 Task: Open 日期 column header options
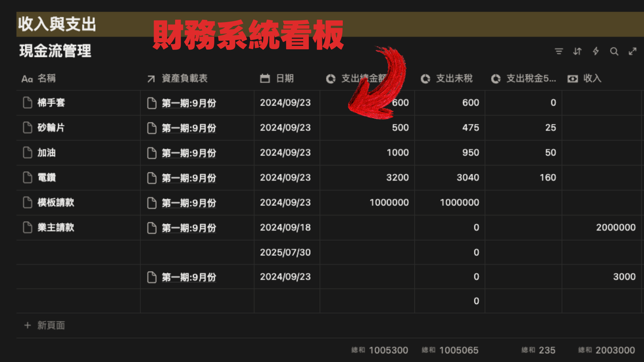284,78
